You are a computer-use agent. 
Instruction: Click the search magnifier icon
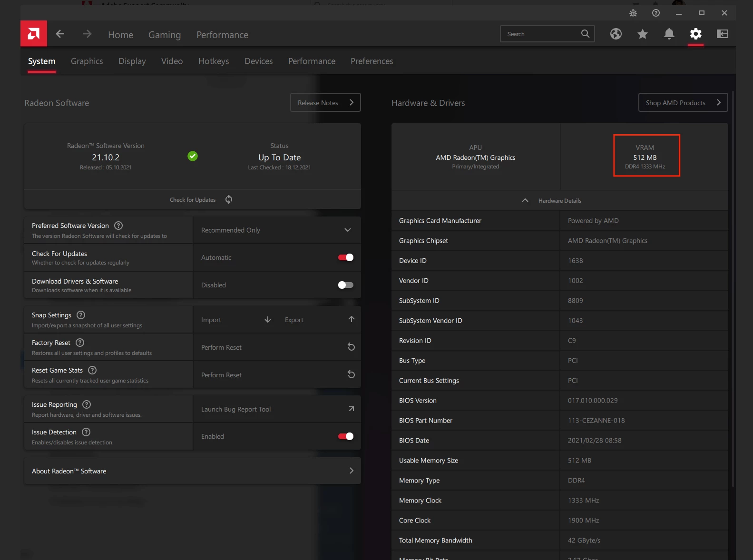585,34
